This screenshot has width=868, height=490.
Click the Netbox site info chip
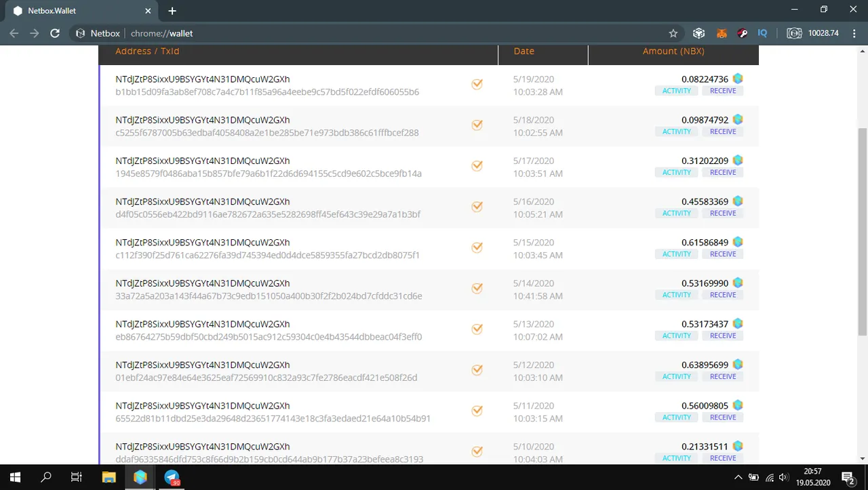98,33
